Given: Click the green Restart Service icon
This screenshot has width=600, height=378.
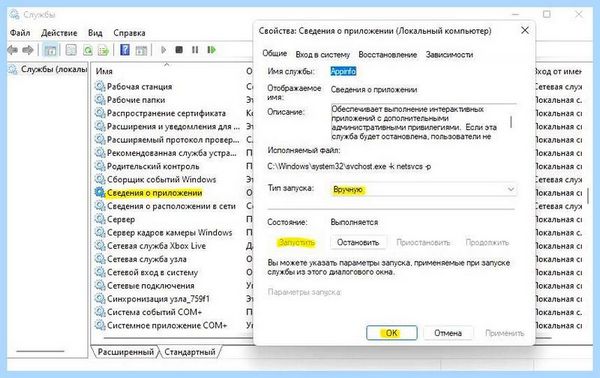Looking at the screenshot, I should [211, 50].
